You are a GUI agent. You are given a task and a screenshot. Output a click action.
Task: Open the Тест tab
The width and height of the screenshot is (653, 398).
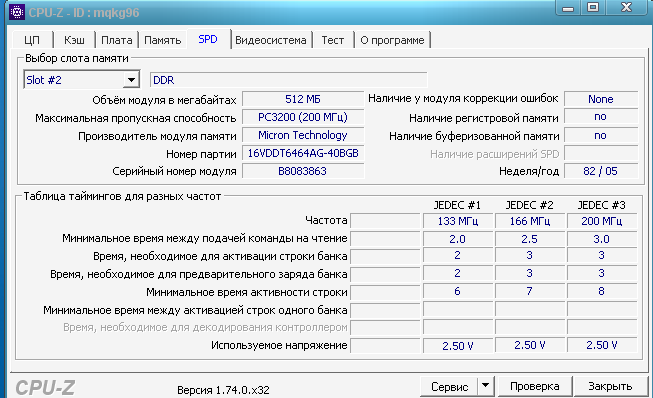point(333,40)
